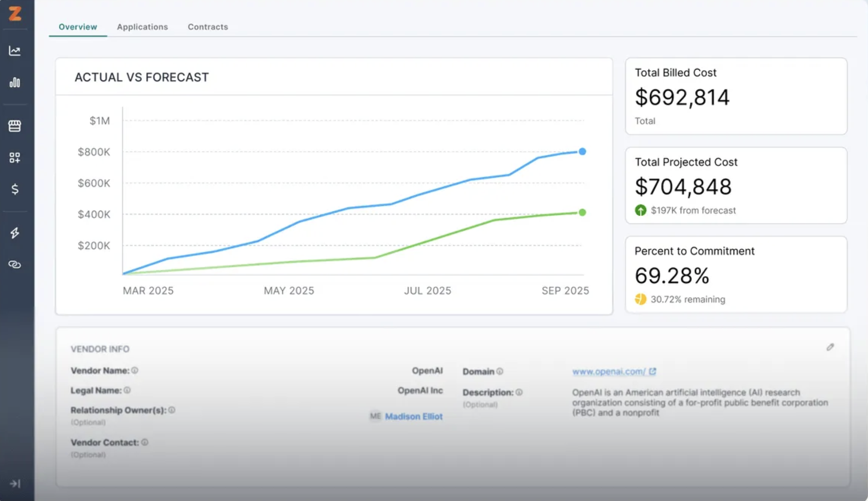Click the MAY 2025 axis label

289,290
